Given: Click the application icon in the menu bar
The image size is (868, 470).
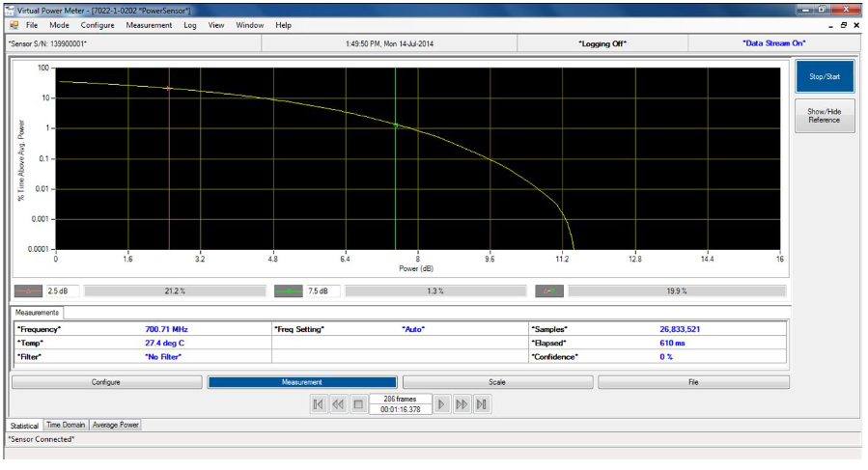Looking at the screenshot, I should pos(14,25).
